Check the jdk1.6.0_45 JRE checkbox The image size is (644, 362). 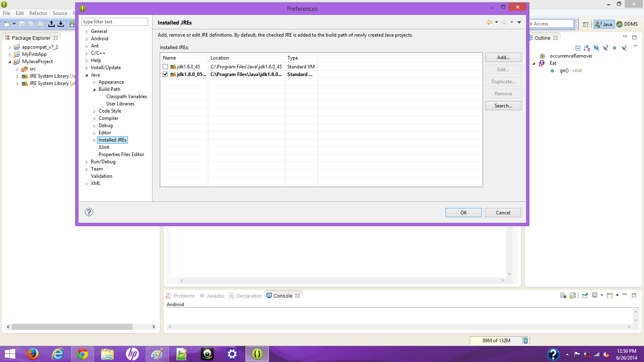[165, 67]
